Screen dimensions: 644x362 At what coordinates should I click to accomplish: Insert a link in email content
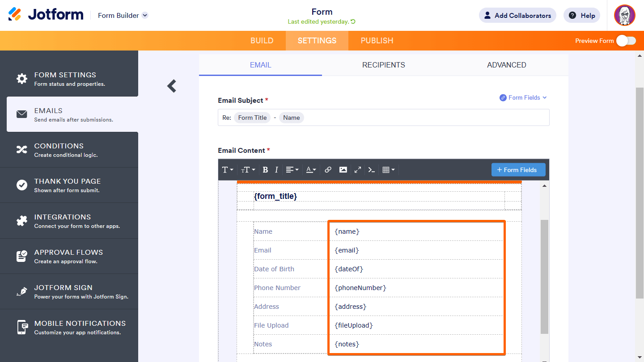328,170
